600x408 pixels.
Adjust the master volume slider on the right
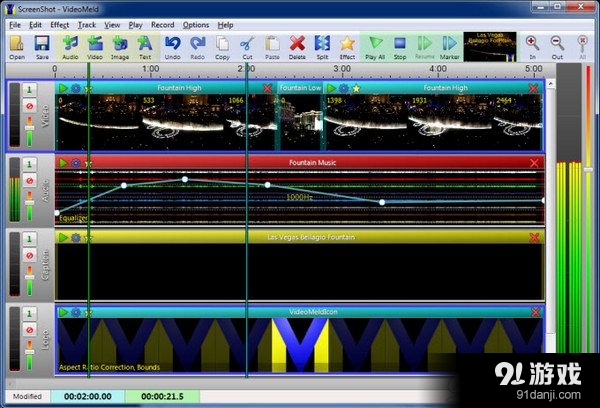pos(589,170)
